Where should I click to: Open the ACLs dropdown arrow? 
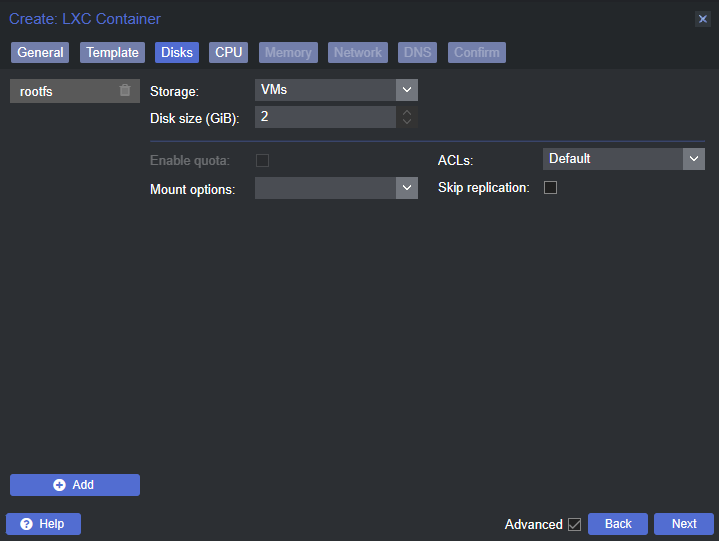click(694, 159)
